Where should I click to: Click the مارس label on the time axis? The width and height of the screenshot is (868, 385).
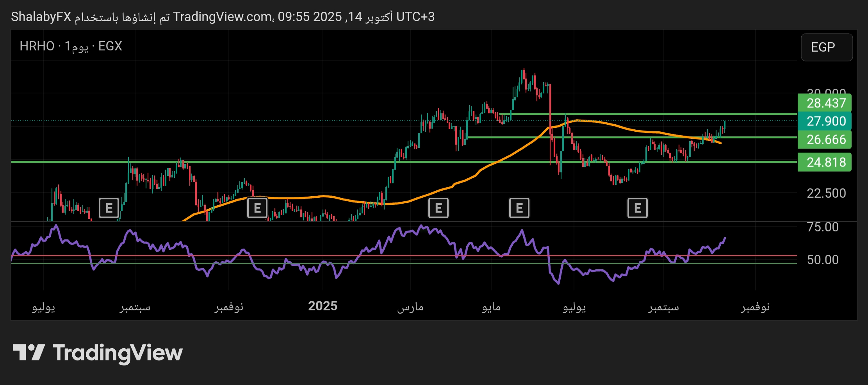click(410, 307)
